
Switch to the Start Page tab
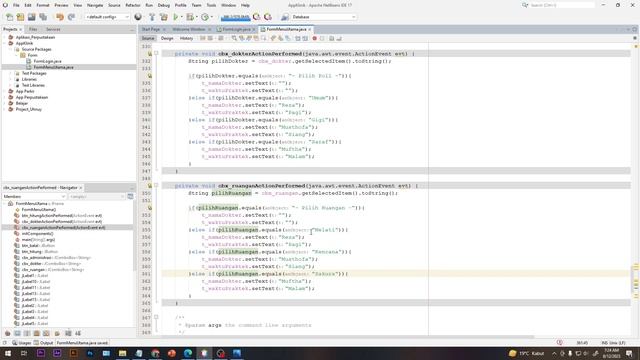[x=151, y=29]
